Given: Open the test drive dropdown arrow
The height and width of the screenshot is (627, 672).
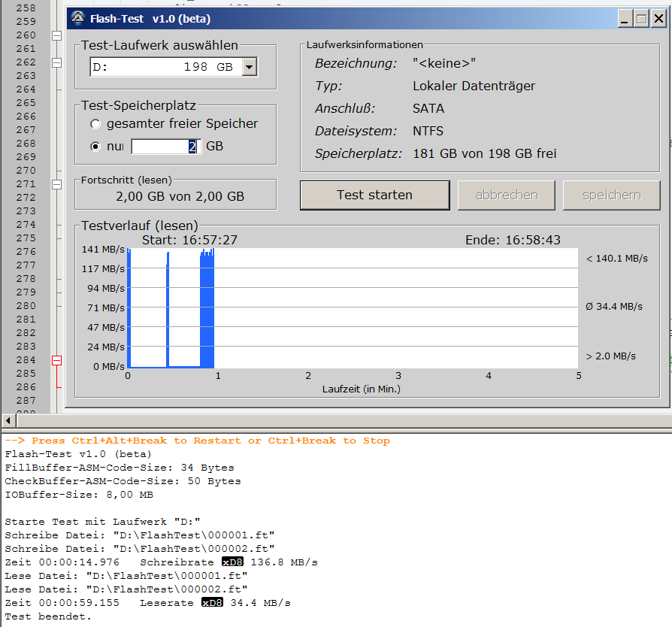Looking at the screenshot, I should click(250, 68).
